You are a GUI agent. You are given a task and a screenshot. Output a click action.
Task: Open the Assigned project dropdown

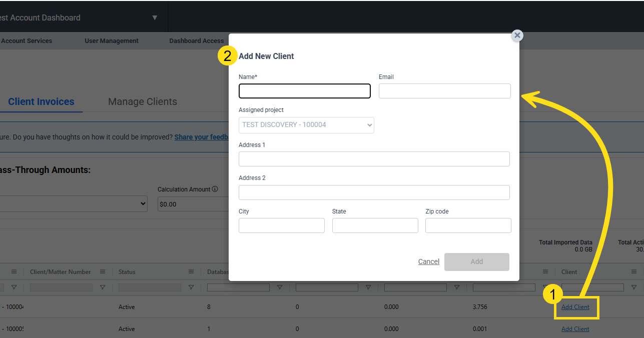pos(306,125)
